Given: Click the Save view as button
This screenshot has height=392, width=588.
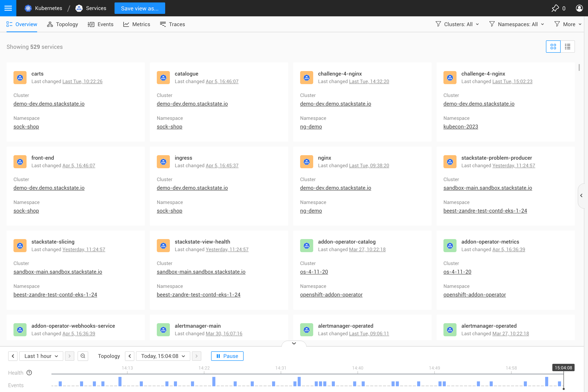Looking at the screenshot, I should [x=139, y=8].
